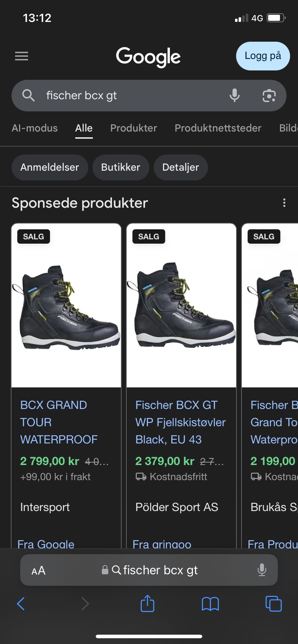Screen dimensions: 298x644
Task: Tap the address bar microphone icon
Action: click(x=262, y=570)
